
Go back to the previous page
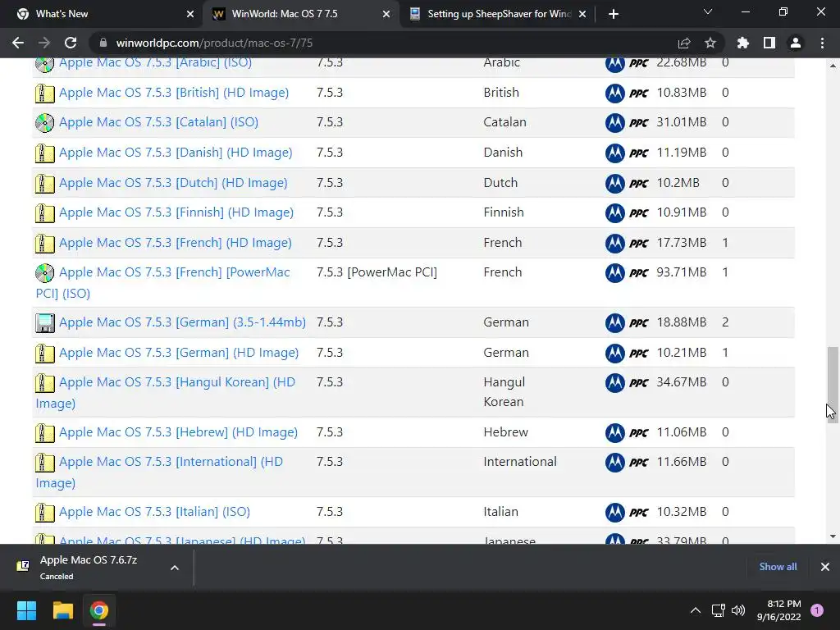[18, 43]
